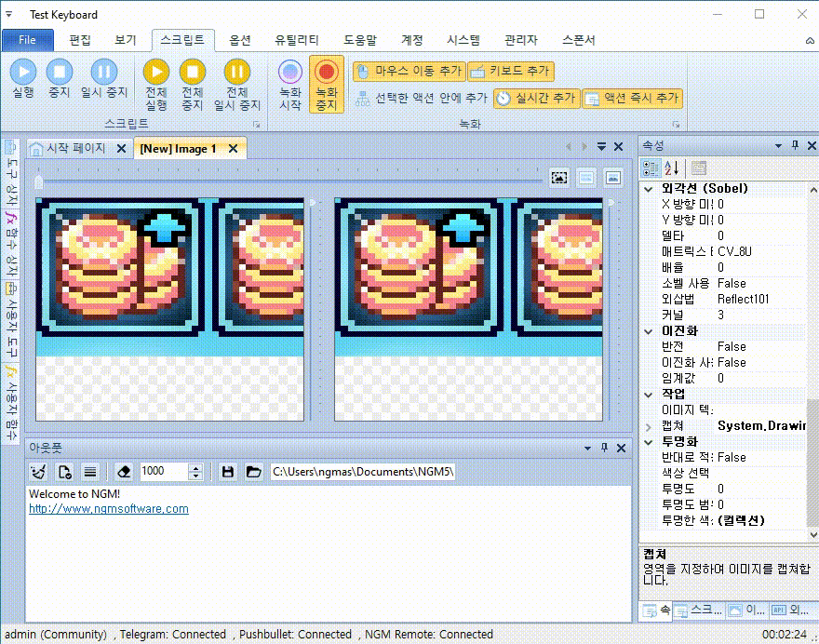Collapse the 작업 category
Image resolution: width=819 pixels, height=644 pixels.
pyautogui.click(x=649, y=395)
